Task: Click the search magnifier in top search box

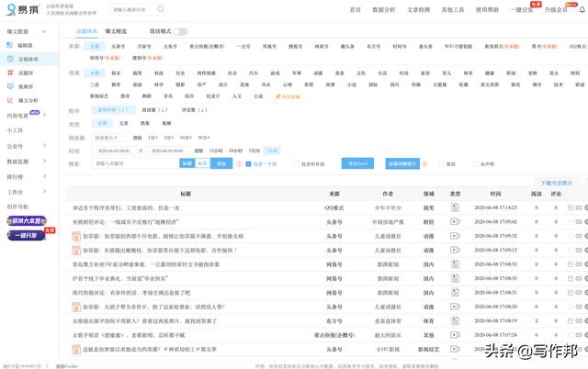Action: click(161, 9)
